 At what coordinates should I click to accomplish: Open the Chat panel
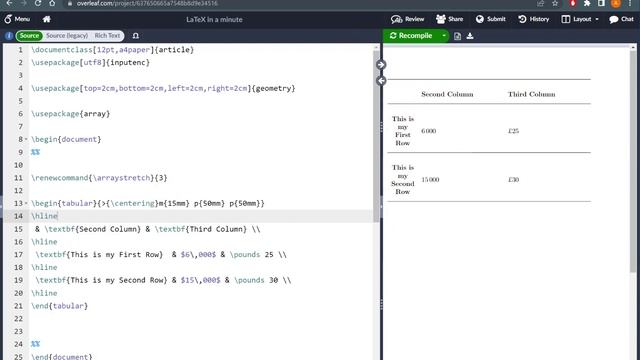tap(621, 19)
